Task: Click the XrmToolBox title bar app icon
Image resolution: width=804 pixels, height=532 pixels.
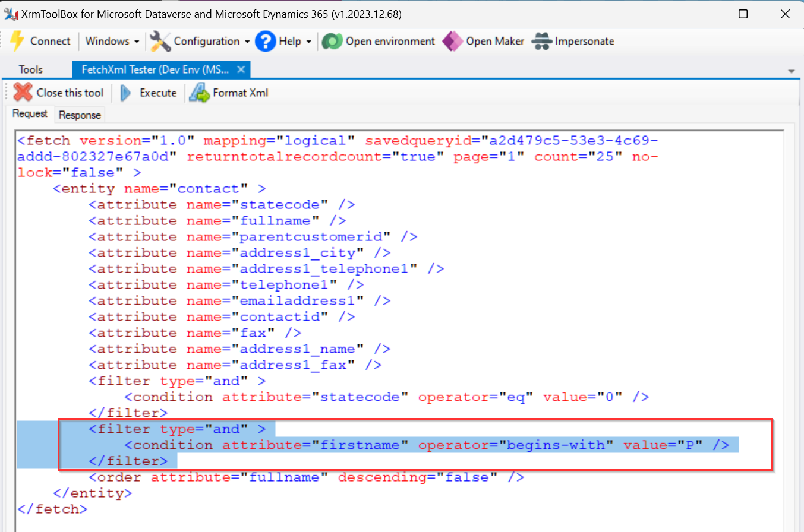Action: pos(10,14)
